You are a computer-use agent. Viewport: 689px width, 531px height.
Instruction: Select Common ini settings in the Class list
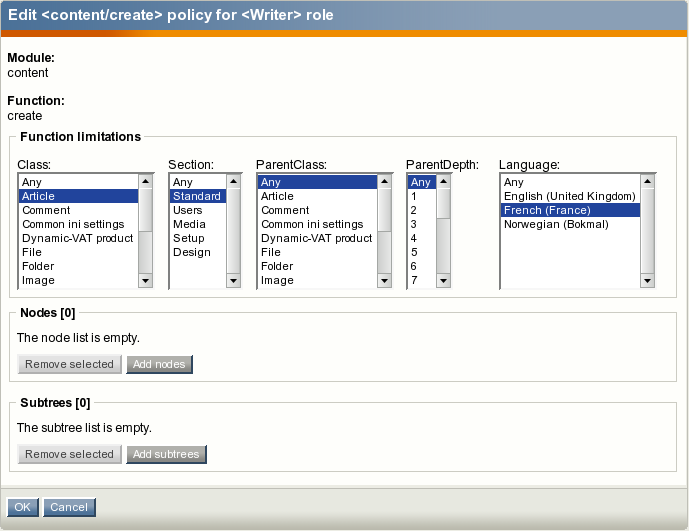79,224
